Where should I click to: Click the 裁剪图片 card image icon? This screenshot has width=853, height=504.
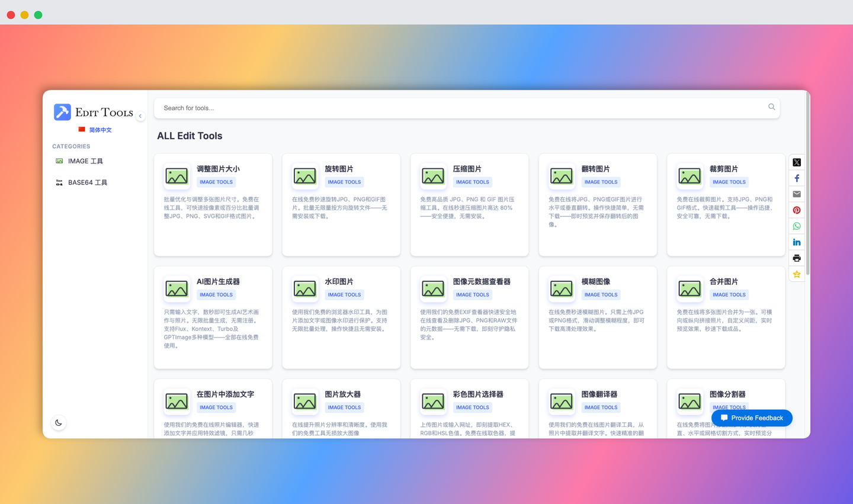pyautogui.click(x=690, y=176)
